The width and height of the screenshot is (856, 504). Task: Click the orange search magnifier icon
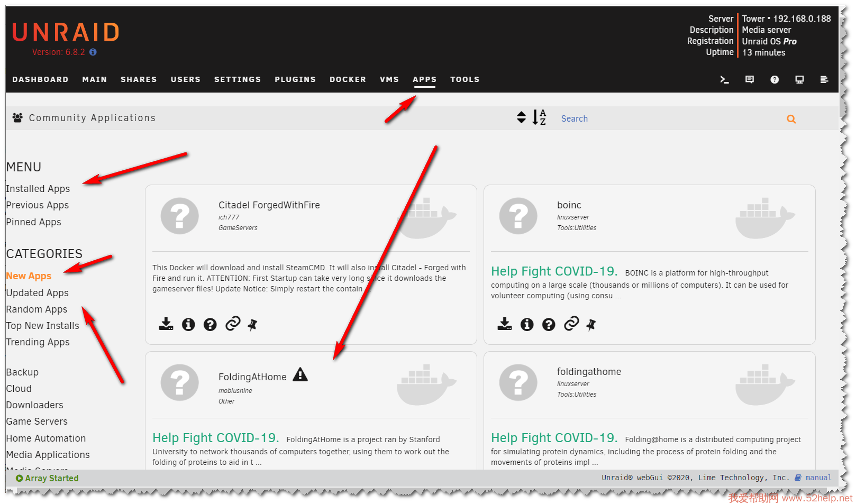coord(791,119)
